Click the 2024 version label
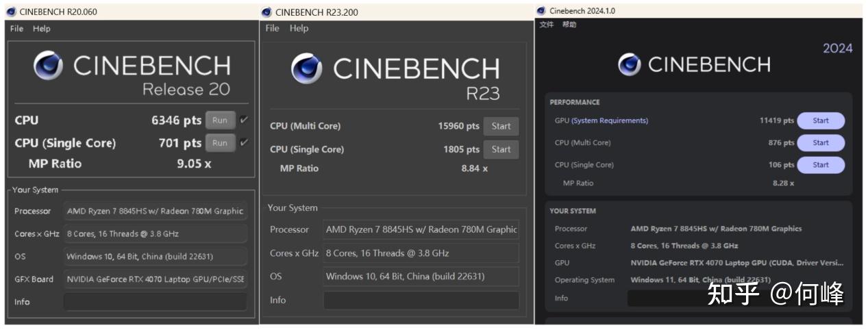 tap(838, 48)
